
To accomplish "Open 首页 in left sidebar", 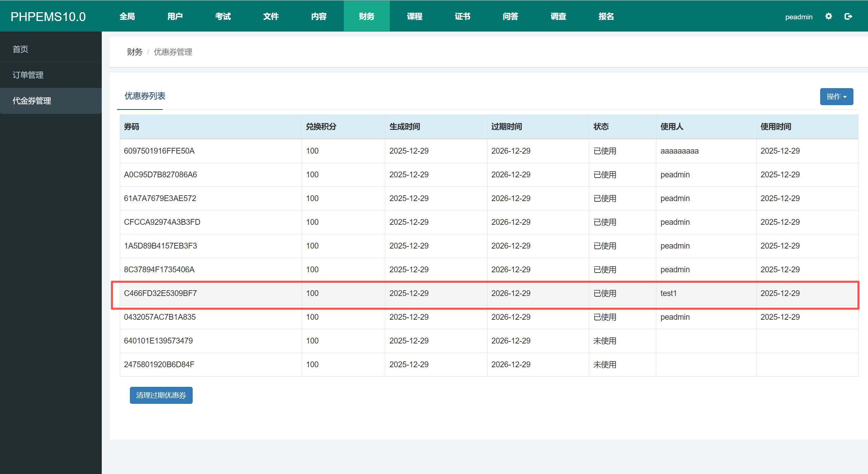I will pos(20,49).
